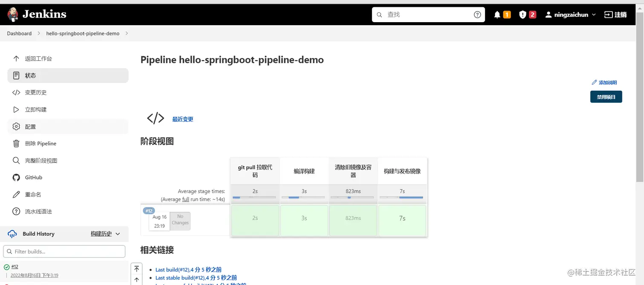The image size is (644, 285).
Task: Select 删除 Pipeline in the sidebar
Action: (68, 144)
